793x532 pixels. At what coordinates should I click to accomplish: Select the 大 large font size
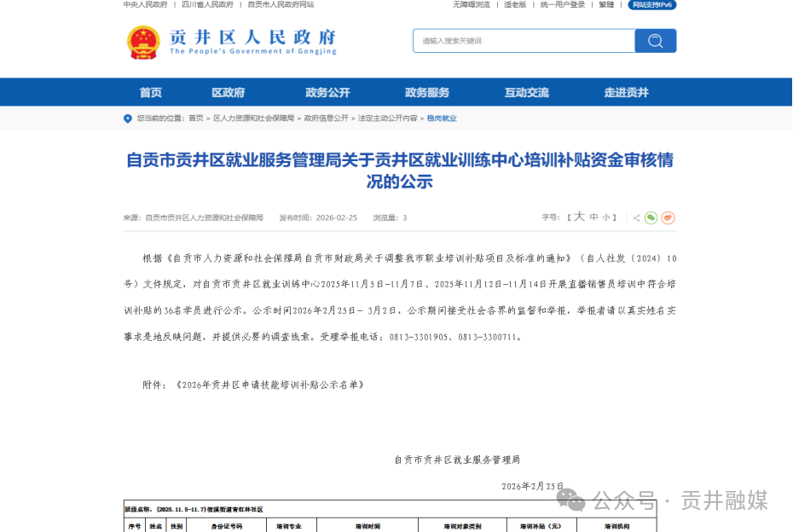[x=578, y=217]
